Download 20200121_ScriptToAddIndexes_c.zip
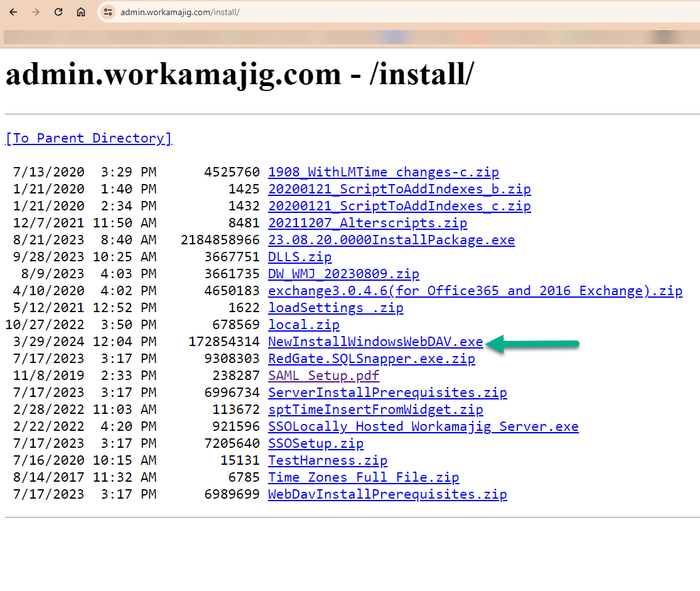This screenshot has height=591, width=700. (x=399, y=207)
